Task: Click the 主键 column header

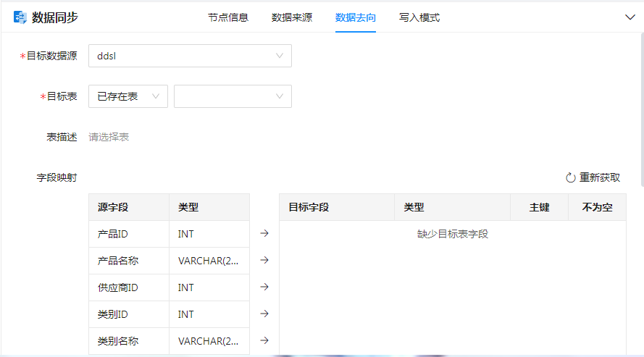Action: [539, 207]
